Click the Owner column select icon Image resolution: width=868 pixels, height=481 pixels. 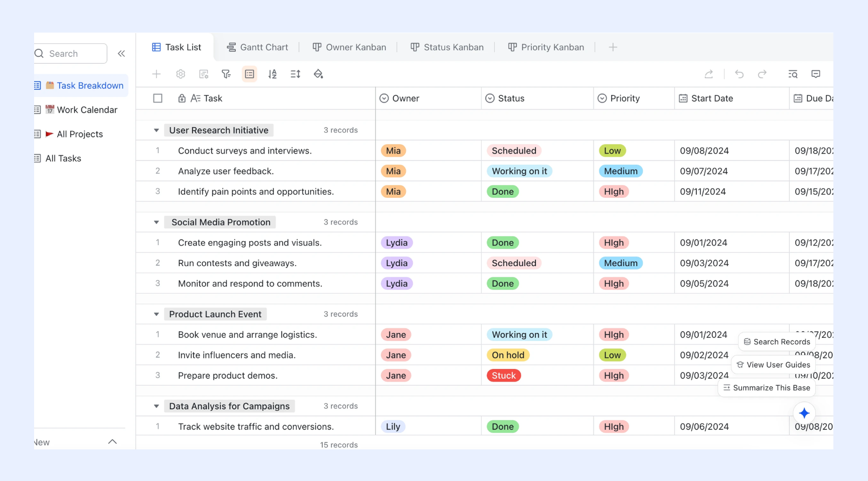(x=384, y=98)
